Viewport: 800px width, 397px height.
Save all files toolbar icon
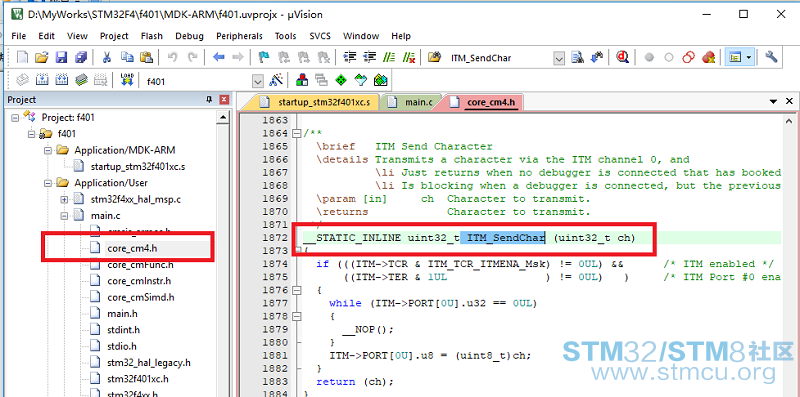click(81, 57)
